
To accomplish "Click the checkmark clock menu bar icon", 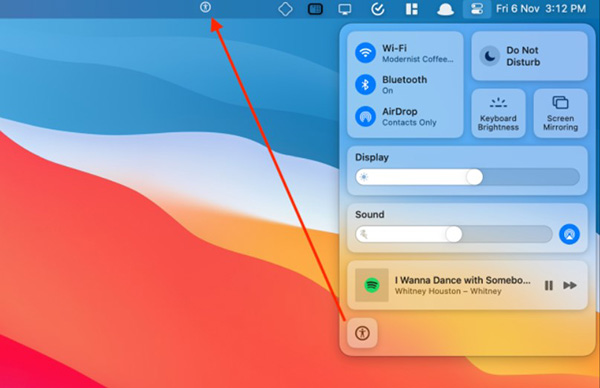I will click(x=378, y=9).
